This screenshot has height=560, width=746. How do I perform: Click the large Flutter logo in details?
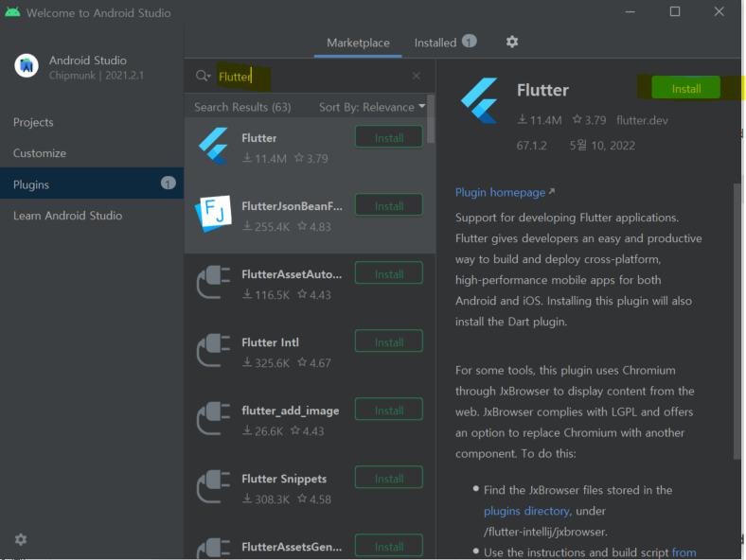pyautogui.click(x=480, y=100)
